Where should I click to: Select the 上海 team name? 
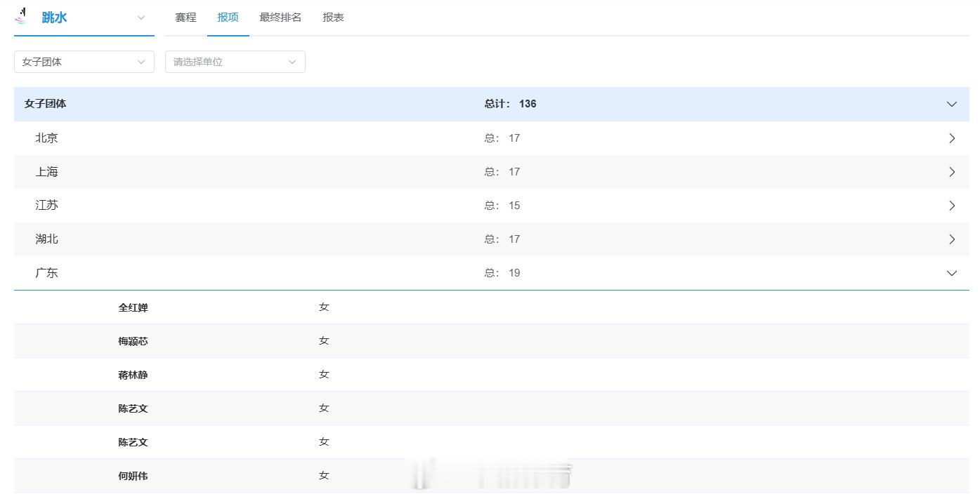[47, 172]
